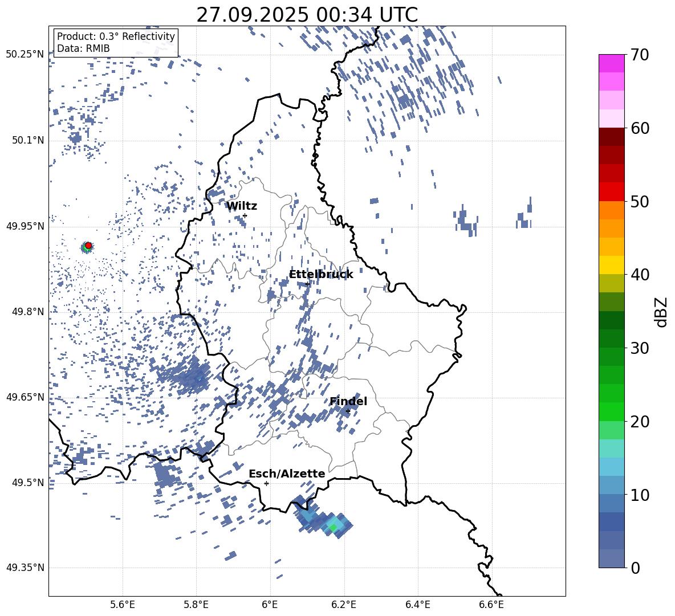The image size is (675, 616).
Task: Click the 6.4°E longitude tick label
Action: 417,605
